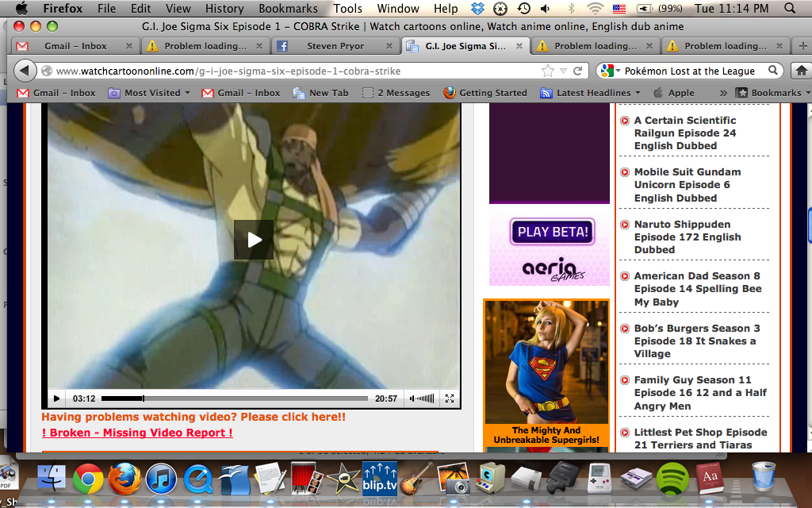Viewport: 812px width, 508px height.
Task: Open Firefox from the Dock
Action: click(x=124, y=479)
